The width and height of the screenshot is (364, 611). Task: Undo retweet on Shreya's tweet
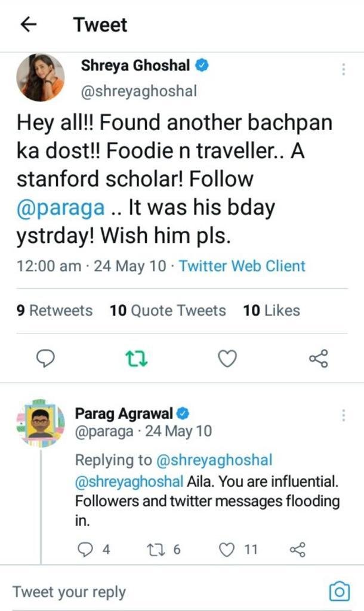tap(137, 358)
